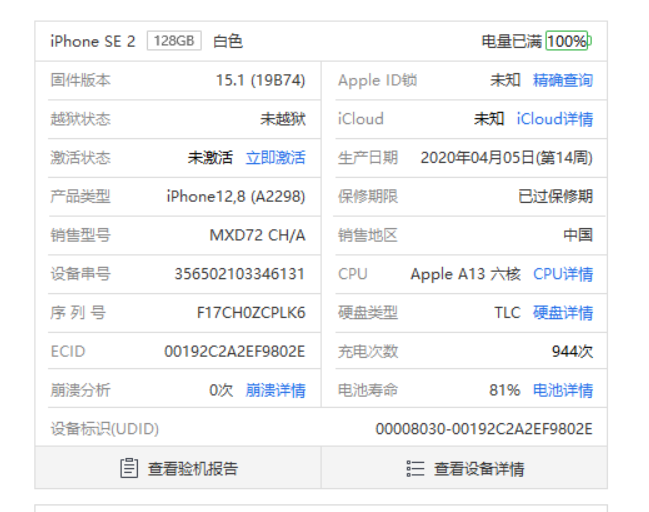649x512 pixels.
Task: Click the 电量已满 battery full label
Action: pos(512,41)
